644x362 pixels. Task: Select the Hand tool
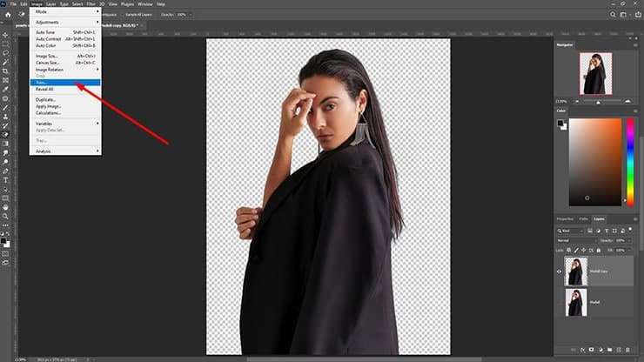[x=5, y=207]
